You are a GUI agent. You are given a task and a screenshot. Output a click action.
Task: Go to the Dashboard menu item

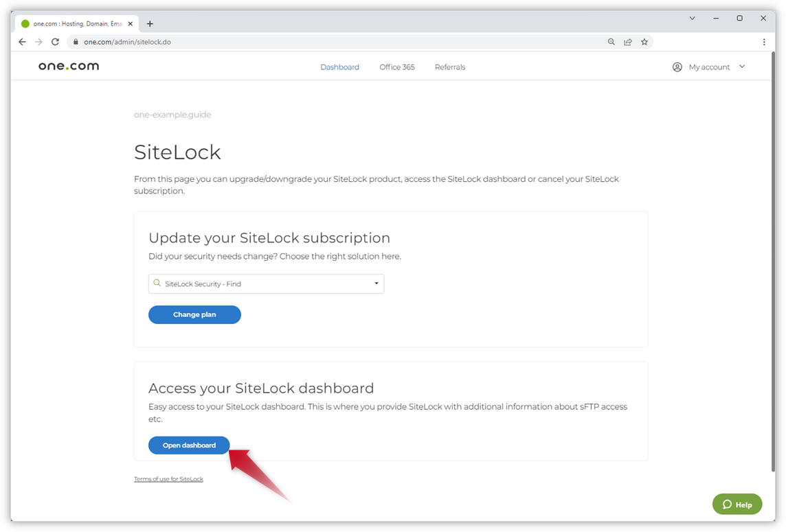(339, 67)
